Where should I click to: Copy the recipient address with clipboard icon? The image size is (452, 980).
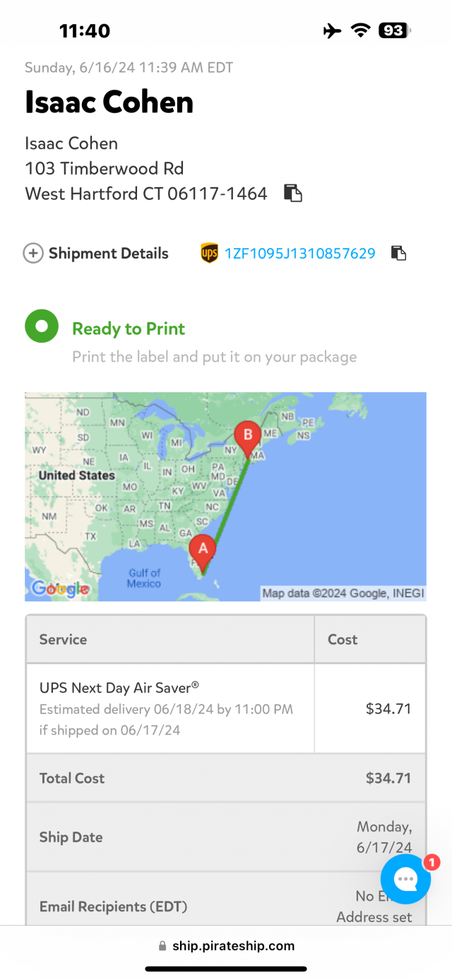pos(293,193)
